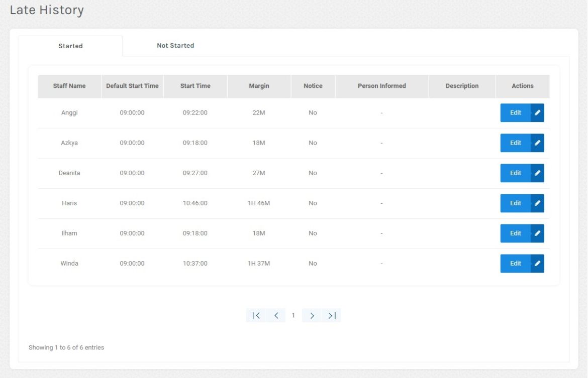
Task: Click the pencil icon in Azkya's row
Action: (x=537, y=143)
